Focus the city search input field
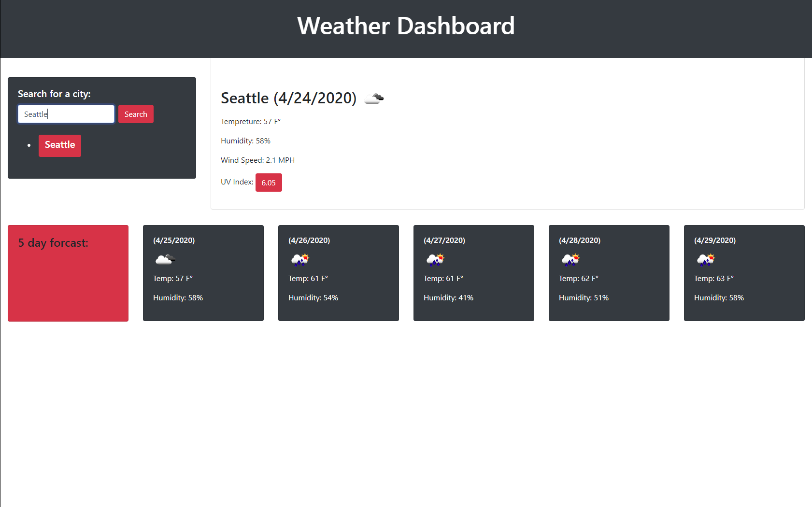This screenshot has width=812, height=507. (x=66, y=114)
